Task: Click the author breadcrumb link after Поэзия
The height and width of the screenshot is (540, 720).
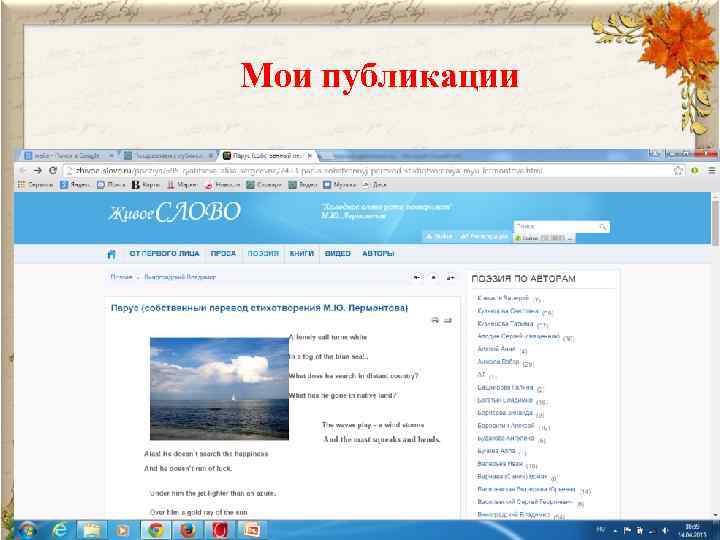Action: pos(180,277)
